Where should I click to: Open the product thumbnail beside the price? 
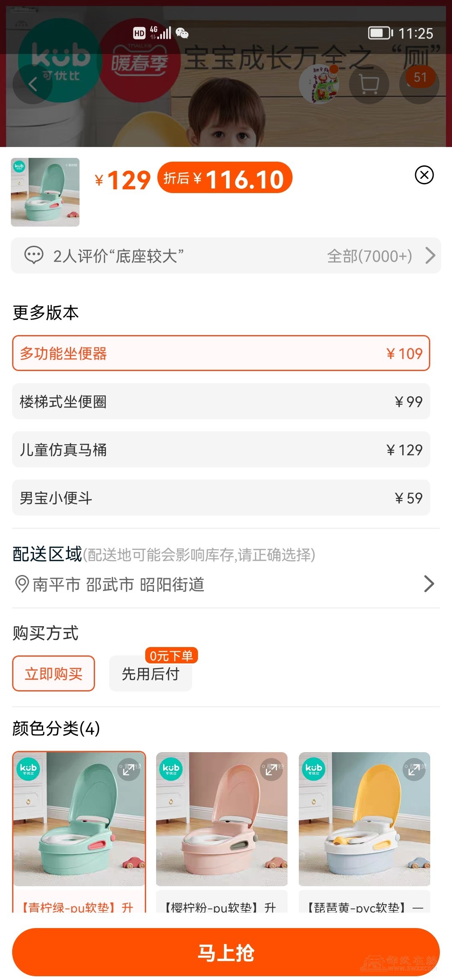coord(45,192)
